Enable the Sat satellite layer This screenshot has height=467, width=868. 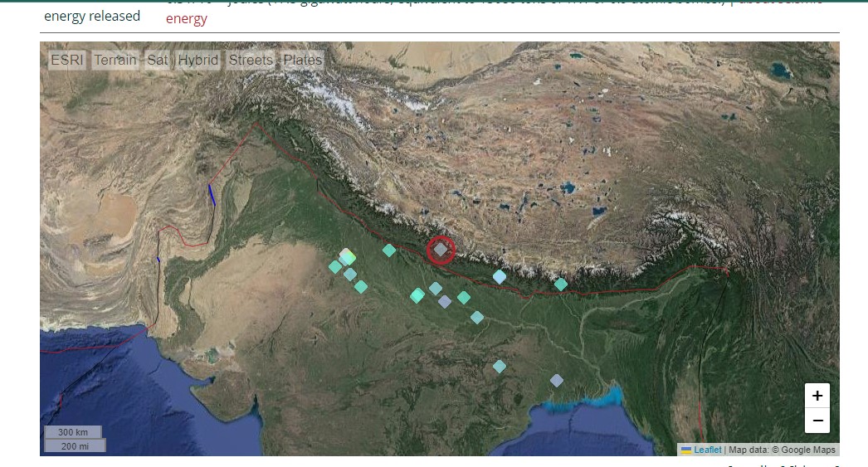tap(157, 61)
